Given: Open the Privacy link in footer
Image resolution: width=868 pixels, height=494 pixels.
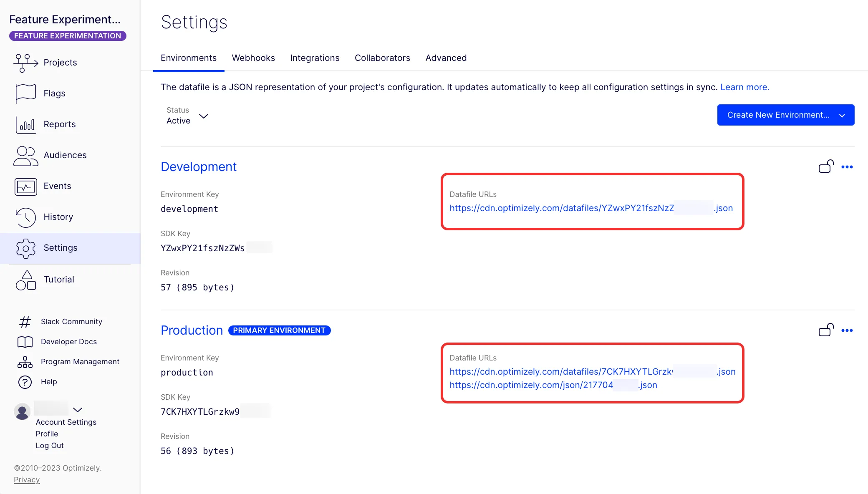Looking at the screenshot, I should pos(27,480).
